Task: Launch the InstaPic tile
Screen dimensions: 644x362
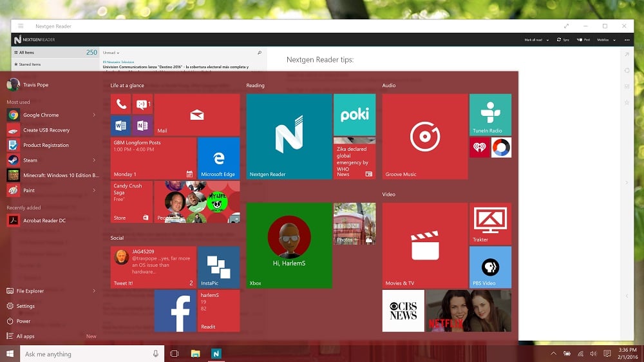Action: click(218, 267)
